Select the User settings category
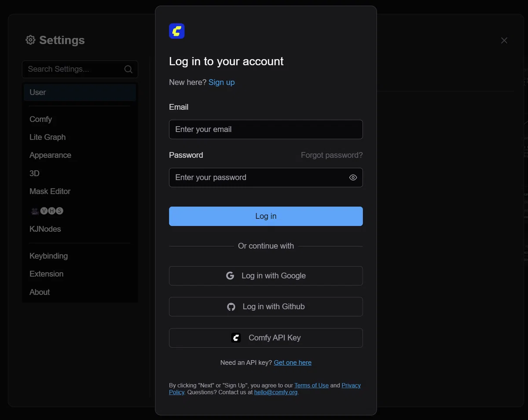 pyautogui.click(x=80, y=92)
